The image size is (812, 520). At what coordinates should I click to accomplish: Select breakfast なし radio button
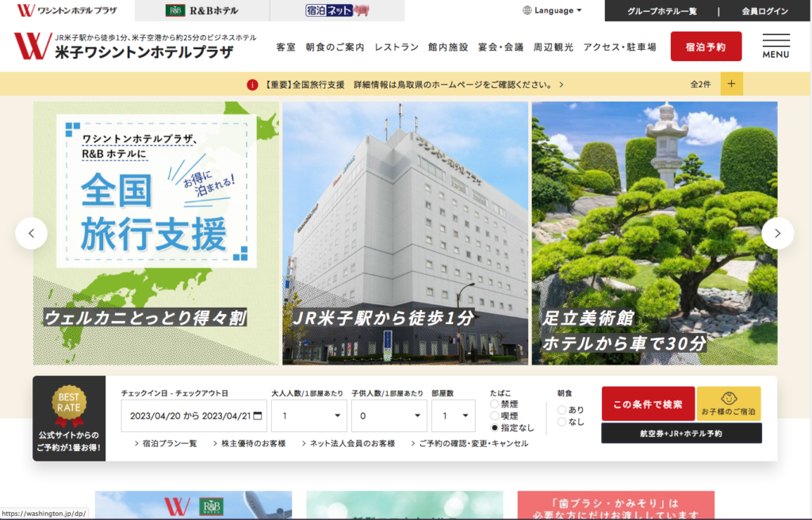[x=561, y=422]
